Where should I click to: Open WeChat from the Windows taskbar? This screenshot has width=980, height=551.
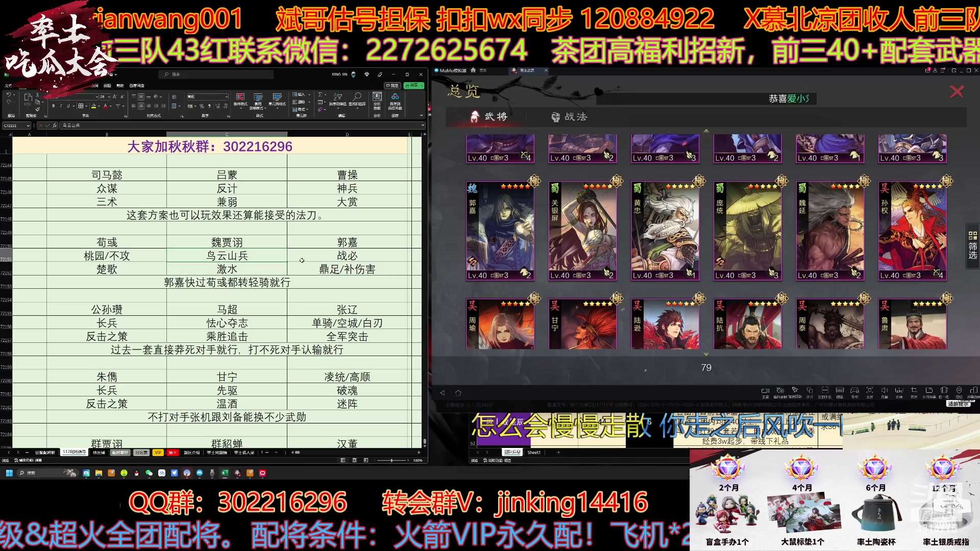149,473
